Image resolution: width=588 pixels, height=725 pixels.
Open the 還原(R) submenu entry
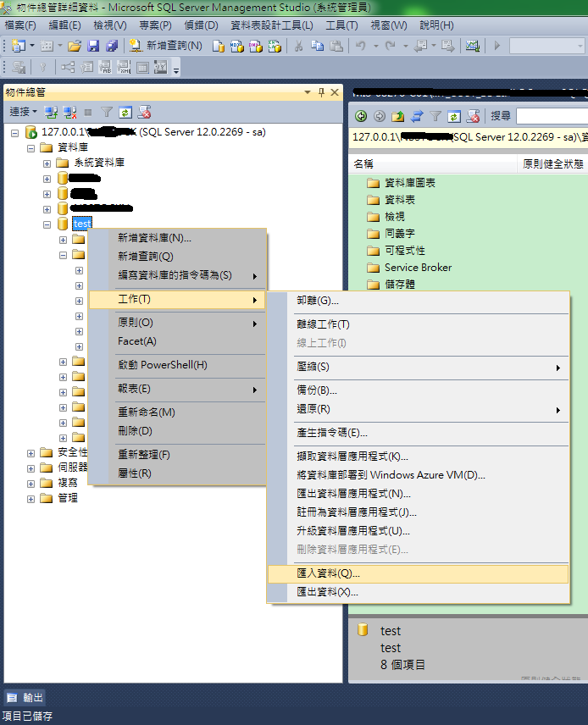(x=418, y=409)
